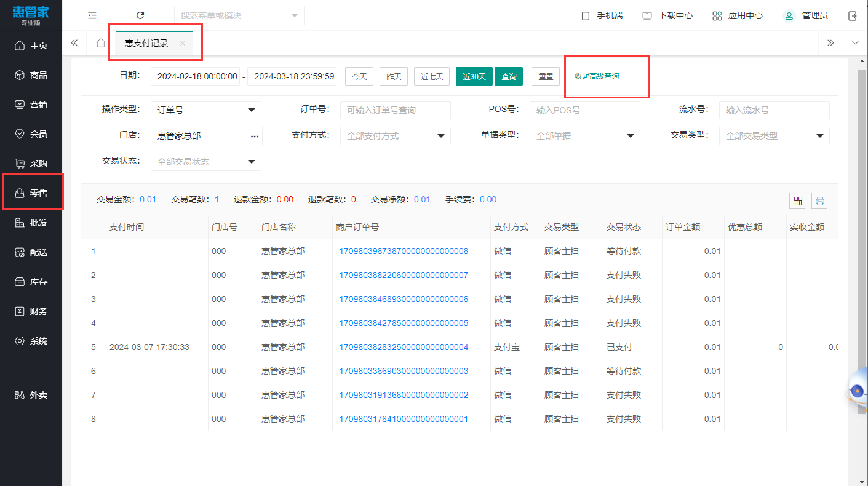Open 采购 module in sidebar
Screen dimensions: 868x486
[x=31, y=164]
